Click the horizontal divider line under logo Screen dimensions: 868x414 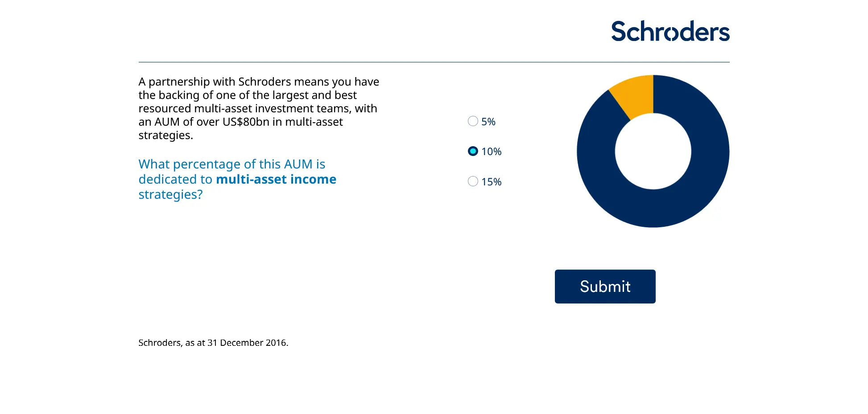[x=434, y=62]
